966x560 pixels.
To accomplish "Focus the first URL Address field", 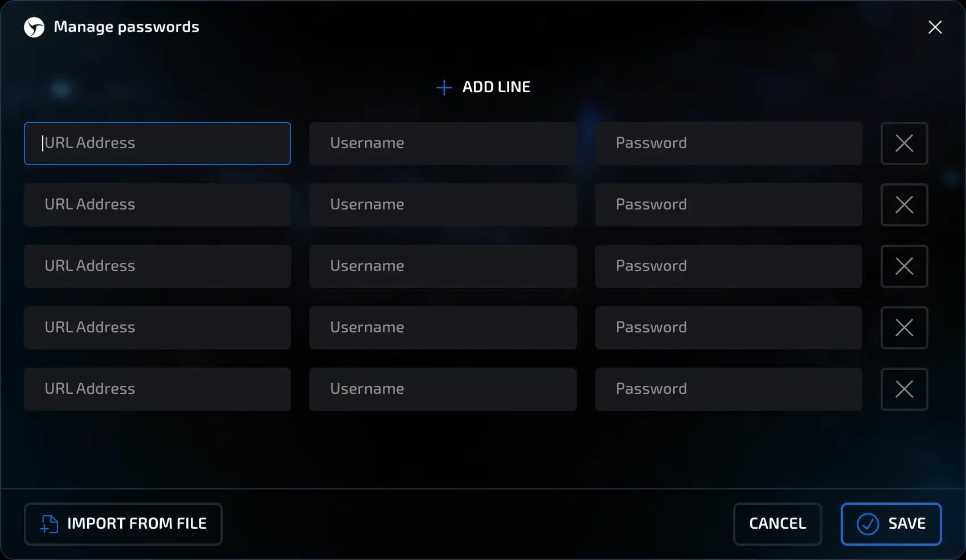I will point(157,143).
